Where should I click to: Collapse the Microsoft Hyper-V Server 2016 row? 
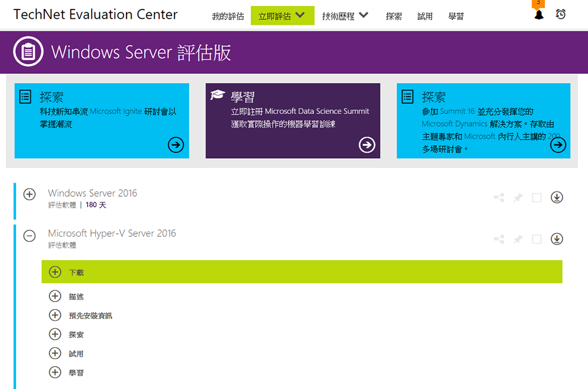tap(29, 236)
